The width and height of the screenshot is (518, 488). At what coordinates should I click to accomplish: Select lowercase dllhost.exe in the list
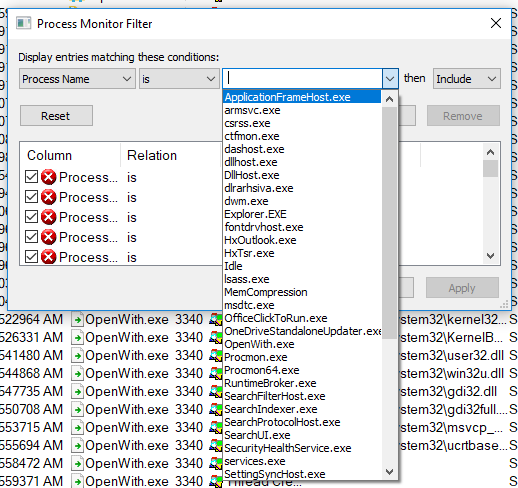click(302, 162)
